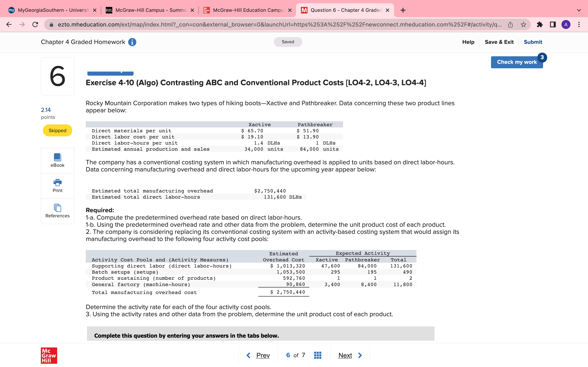Viewport: 588px width, 367px height.
Task: Click the Submit link
Action: click(x=533, y=42)
